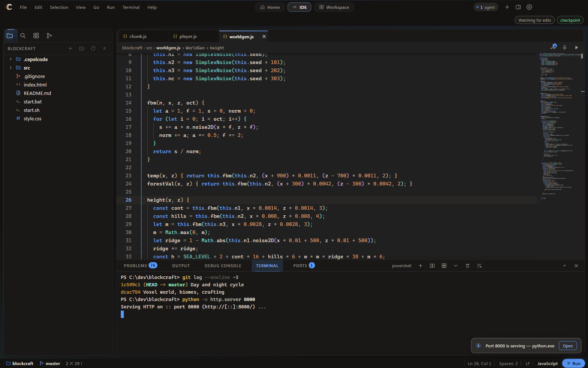Screen dimensions: 588x368
Task: Open the Terminal menu
Action: tap(131, 7)
